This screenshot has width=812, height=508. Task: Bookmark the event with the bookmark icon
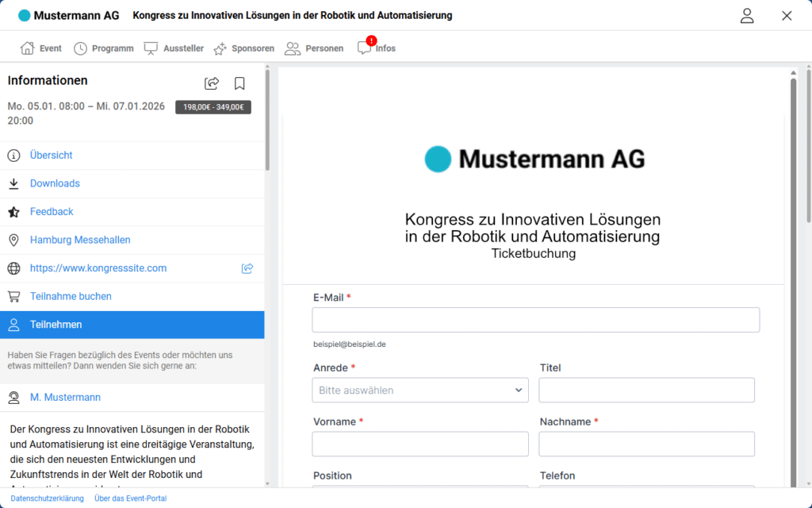pos(239,83)
